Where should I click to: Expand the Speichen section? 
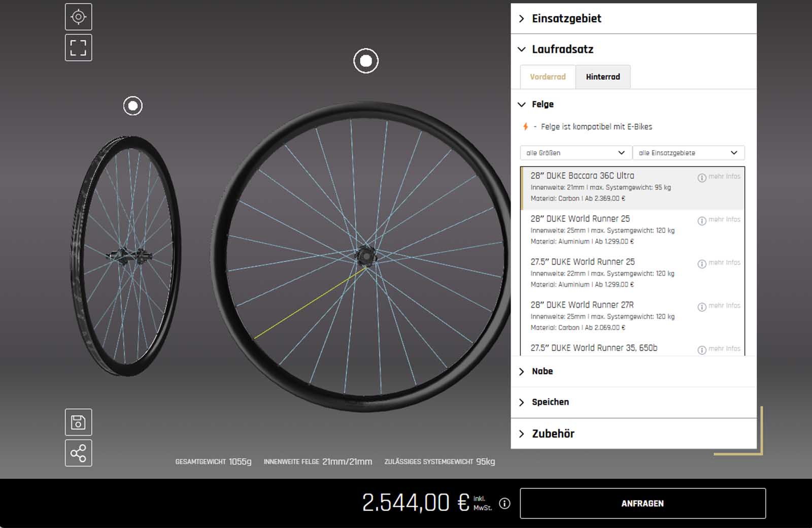click(550, 402)
